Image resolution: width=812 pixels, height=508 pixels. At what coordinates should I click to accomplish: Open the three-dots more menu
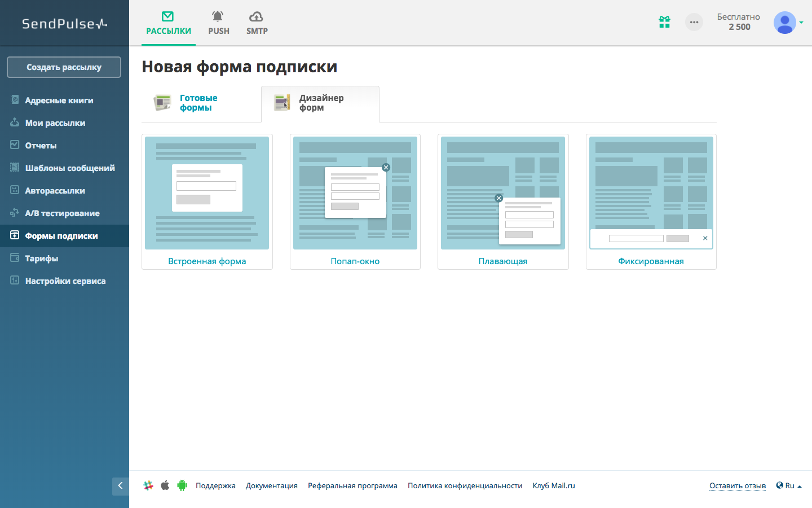click(694, 22)
